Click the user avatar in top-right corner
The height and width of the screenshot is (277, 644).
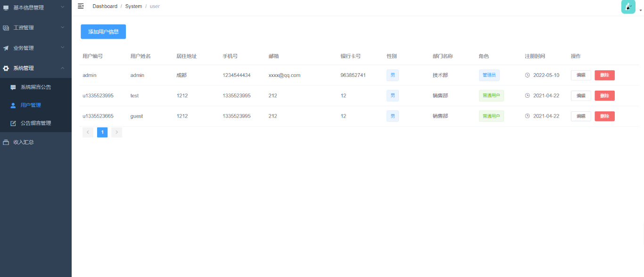coord(628,7)
